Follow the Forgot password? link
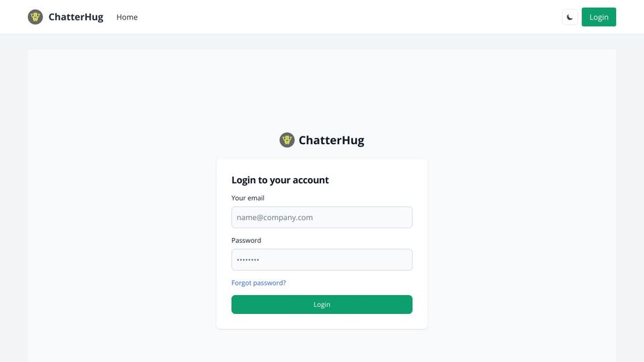This screenshot has width=644, height=362. point(258,283)
